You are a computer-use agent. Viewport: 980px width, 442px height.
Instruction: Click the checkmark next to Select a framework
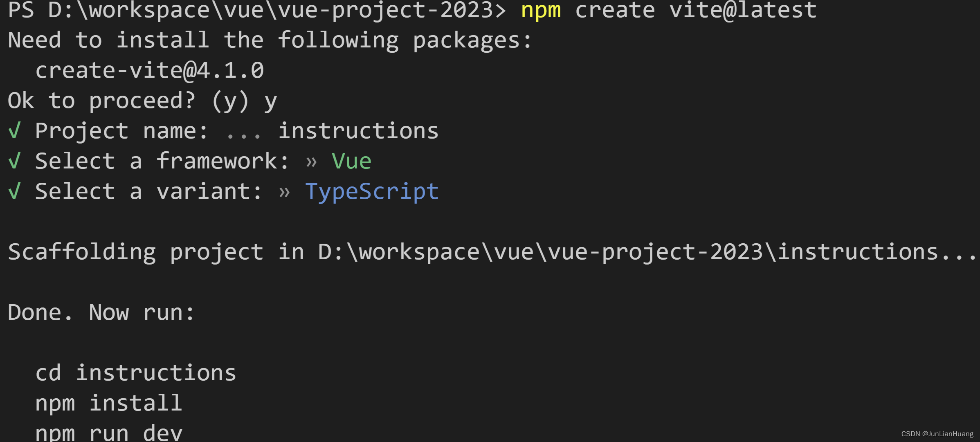[x=14, y=161]
